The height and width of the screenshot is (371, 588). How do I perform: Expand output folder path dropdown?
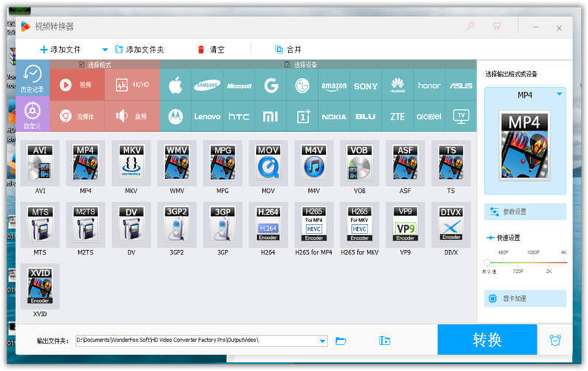322,341
